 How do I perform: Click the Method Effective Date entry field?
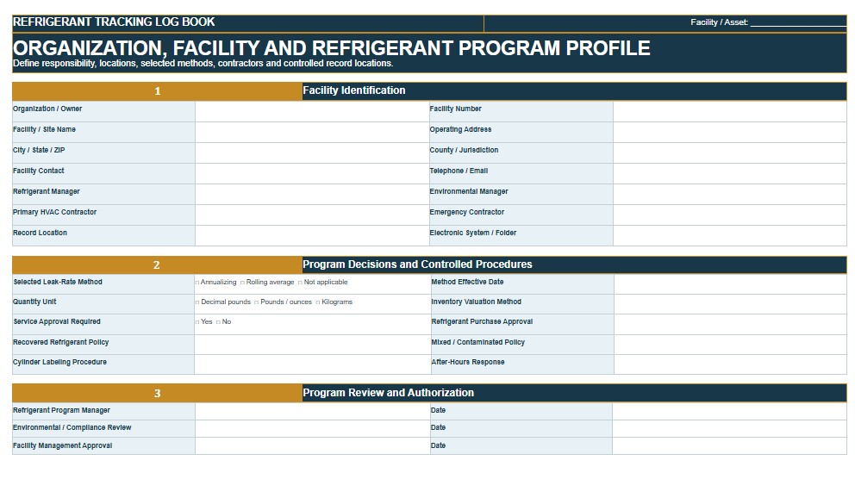pyautogui.click(x=730, y=284)
